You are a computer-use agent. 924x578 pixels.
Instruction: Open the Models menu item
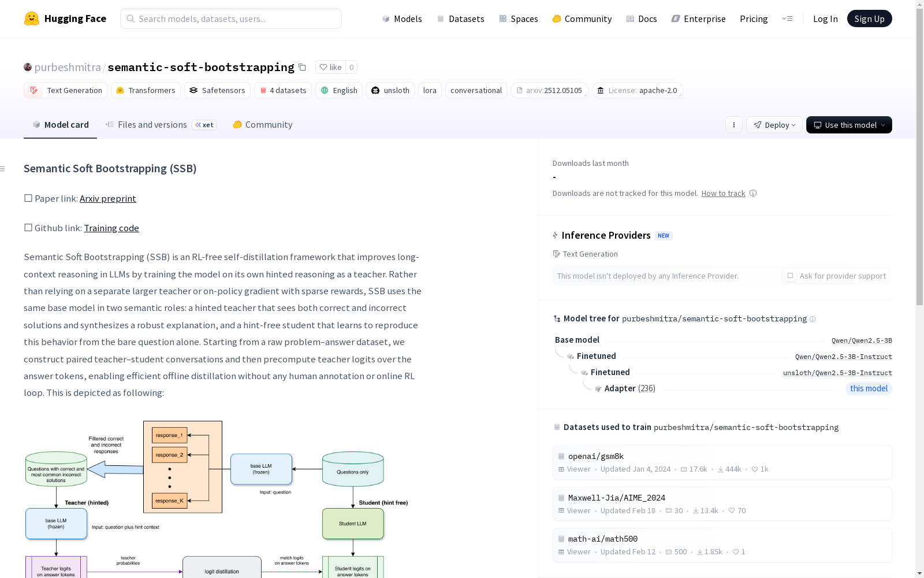pos(402,18)
